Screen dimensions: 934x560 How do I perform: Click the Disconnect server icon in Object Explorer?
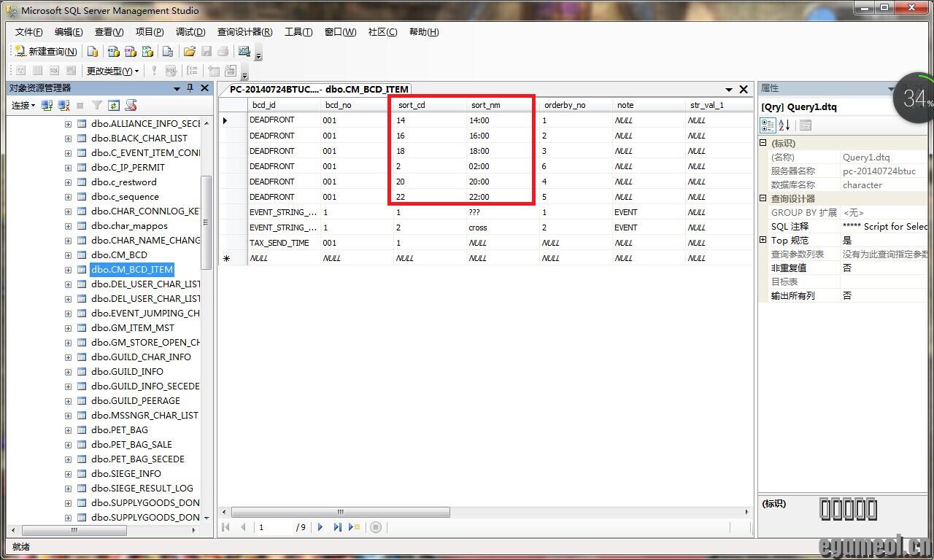click(63, 106)
